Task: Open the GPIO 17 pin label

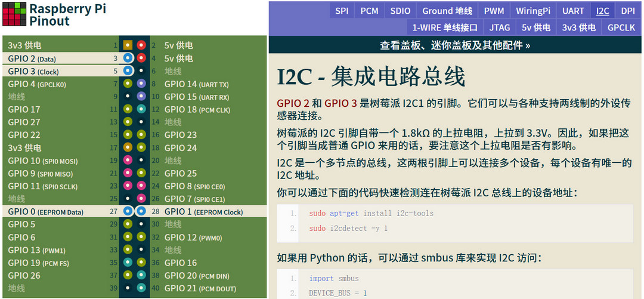Action: point(24,109)
